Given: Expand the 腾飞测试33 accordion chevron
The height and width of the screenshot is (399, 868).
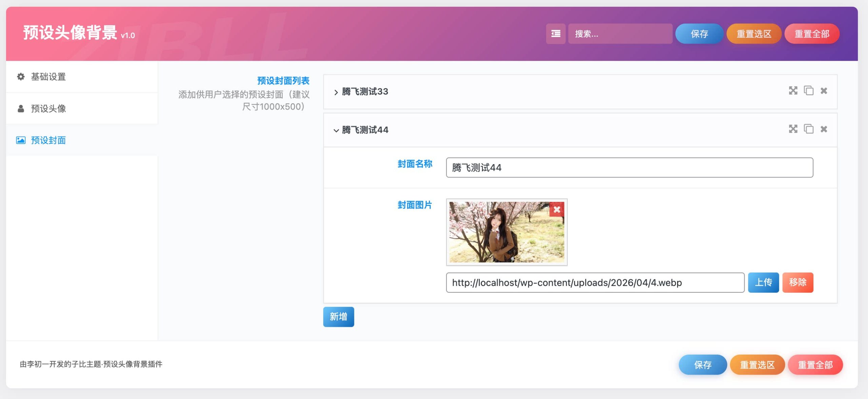Looking at the screenshot, I should [x=336, y=92].
